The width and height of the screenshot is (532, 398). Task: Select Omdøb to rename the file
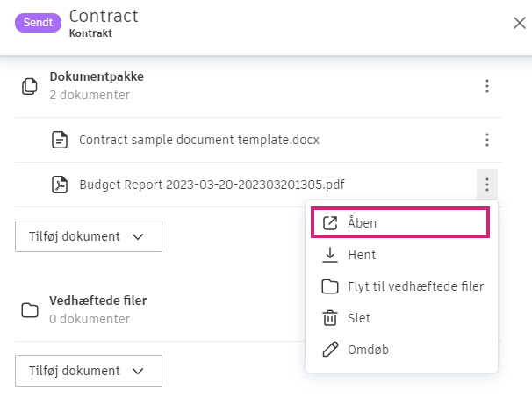tap(368, 349)
